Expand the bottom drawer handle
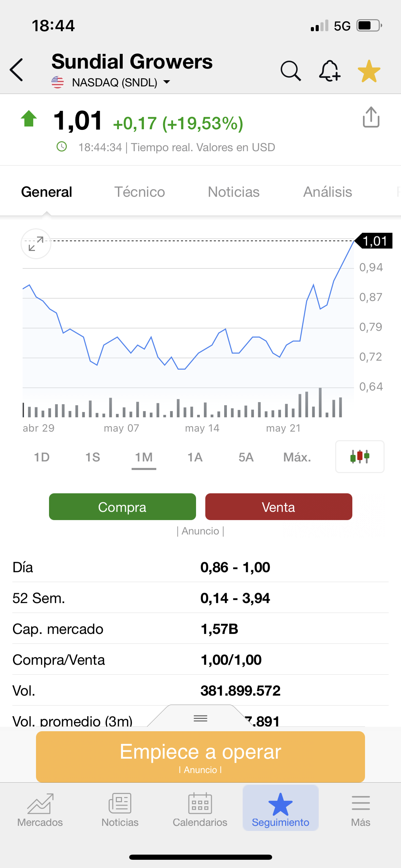Image resolution: width=401 pixels, height=868 pixels. [x=200, y=718]
